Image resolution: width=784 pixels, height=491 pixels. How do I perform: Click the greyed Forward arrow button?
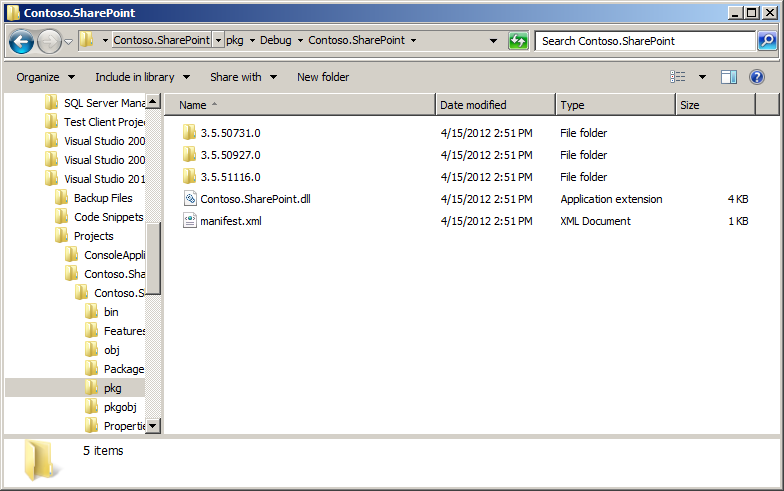(x=50, y=42)
